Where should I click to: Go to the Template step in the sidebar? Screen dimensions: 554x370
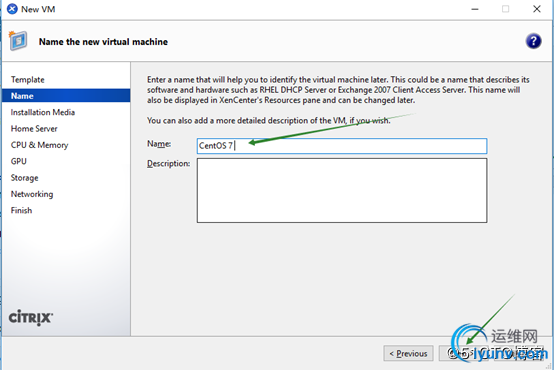pos(28,80)
